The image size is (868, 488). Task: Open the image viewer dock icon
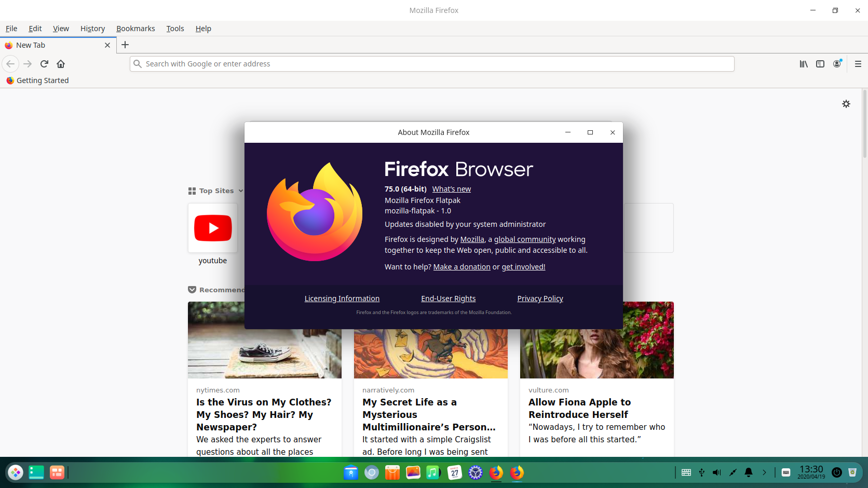click(413, 472)
